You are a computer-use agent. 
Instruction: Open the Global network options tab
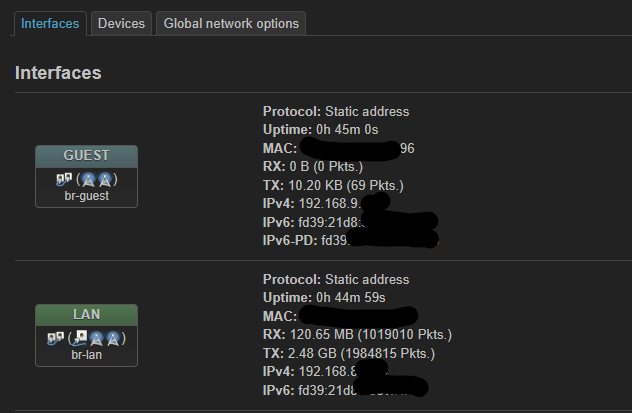pyautogui.click(x=230, y=23)
